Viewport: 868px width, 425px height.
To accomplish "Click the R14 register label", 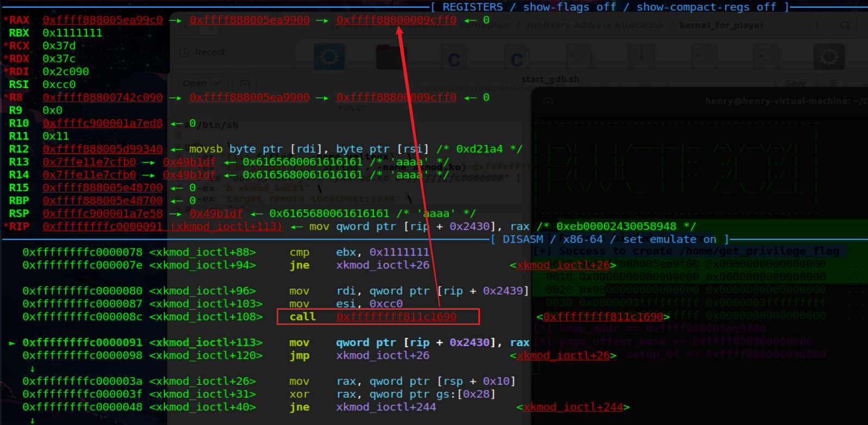I will click(x=19, y=174).
